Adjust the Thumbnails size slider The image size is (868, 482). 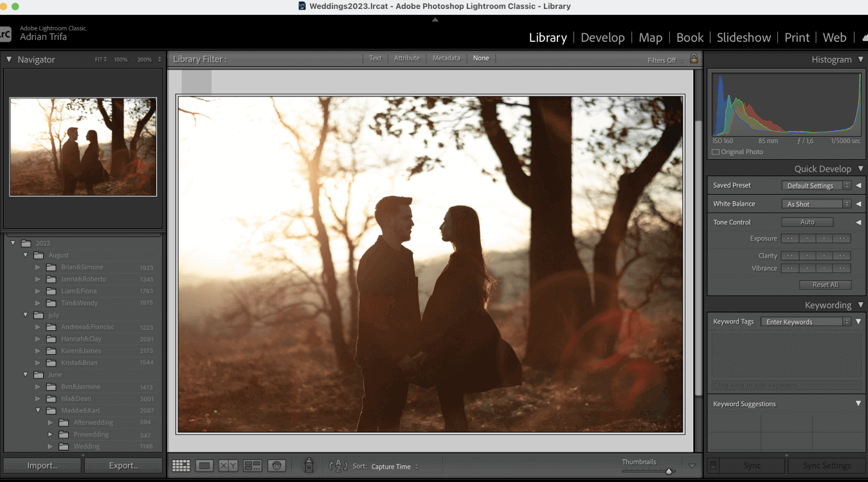(x=669, y=471)
